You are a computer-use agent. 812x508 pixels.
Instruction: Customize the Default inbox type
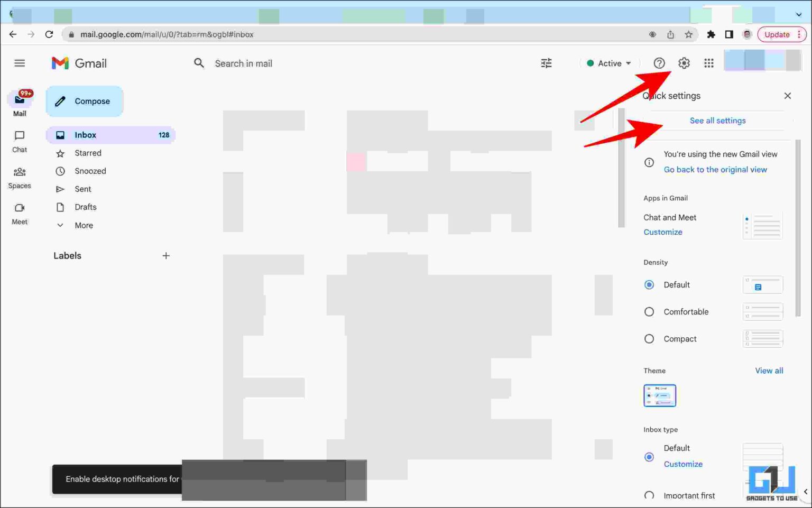tap(683, 464)
